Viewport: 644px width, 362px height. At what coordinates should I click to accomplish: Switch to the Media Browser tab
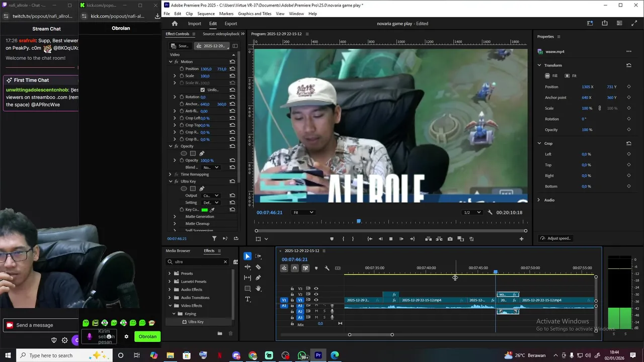pos(178,251)
